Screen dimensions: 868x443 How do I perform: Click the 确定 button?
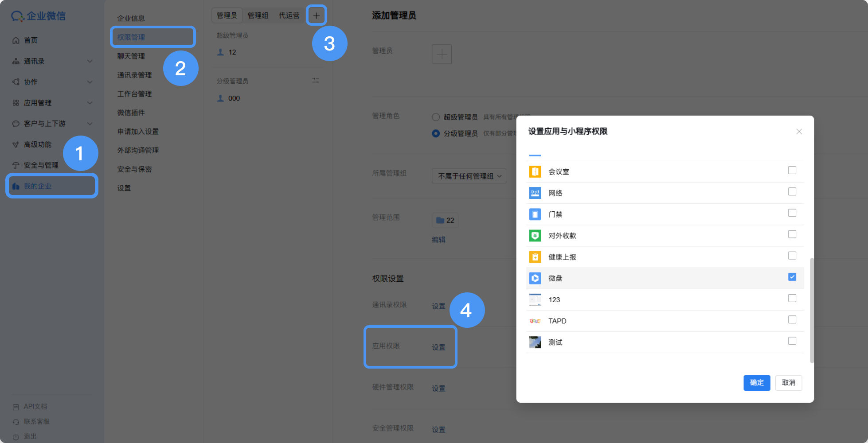(757, 383)
